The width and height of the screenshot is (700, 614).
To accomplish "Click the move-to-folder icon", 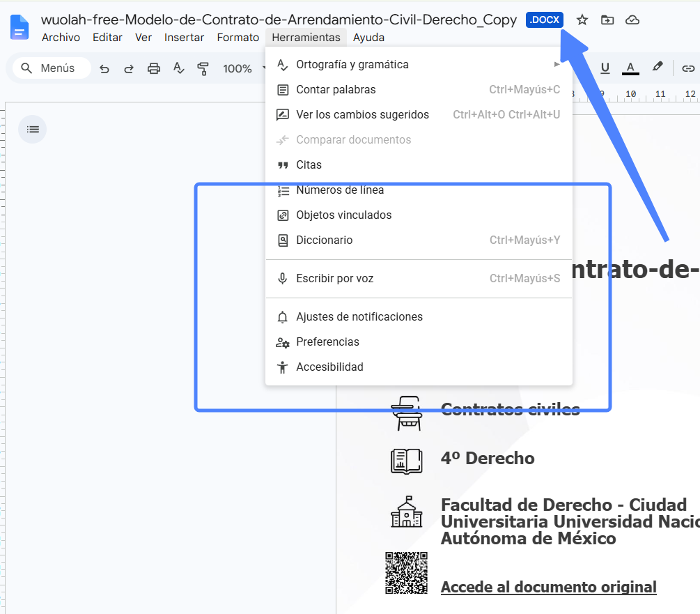I will pyautogui.click(x=607, y=20).
